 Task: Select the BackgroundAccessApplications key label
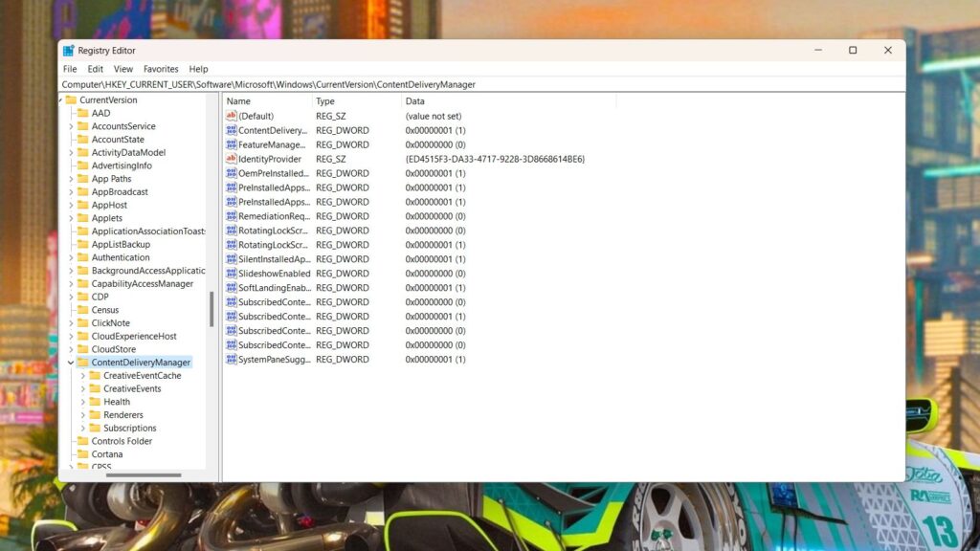point(148,271)
